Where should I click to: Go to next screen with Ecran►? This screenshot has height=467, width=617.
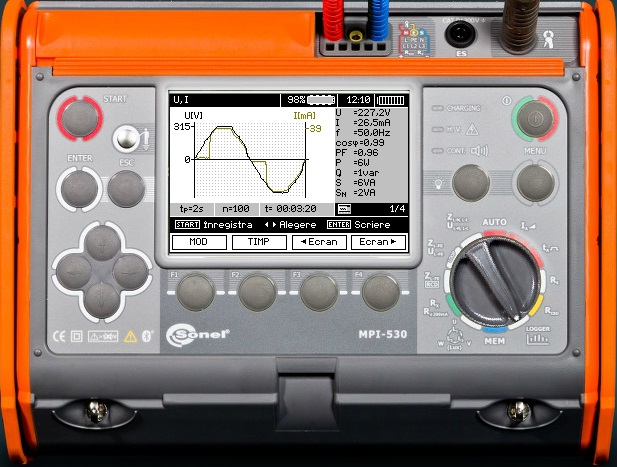(379, 242)
